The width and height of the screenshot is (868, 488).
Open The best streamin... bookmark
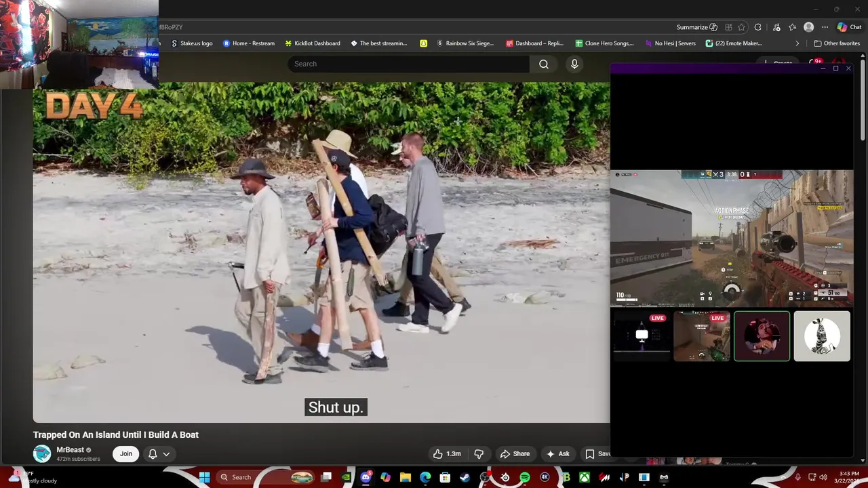(379, 43)
